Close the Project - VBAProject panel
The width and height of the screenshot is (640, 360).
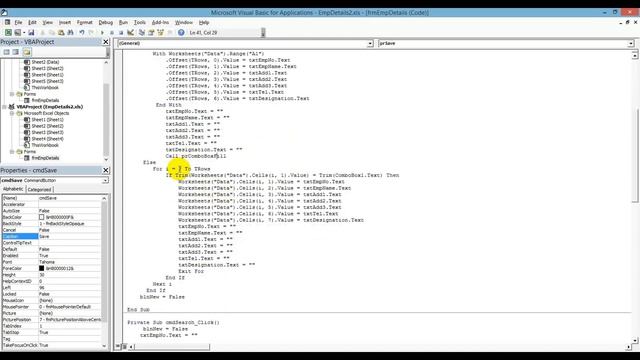106,42
